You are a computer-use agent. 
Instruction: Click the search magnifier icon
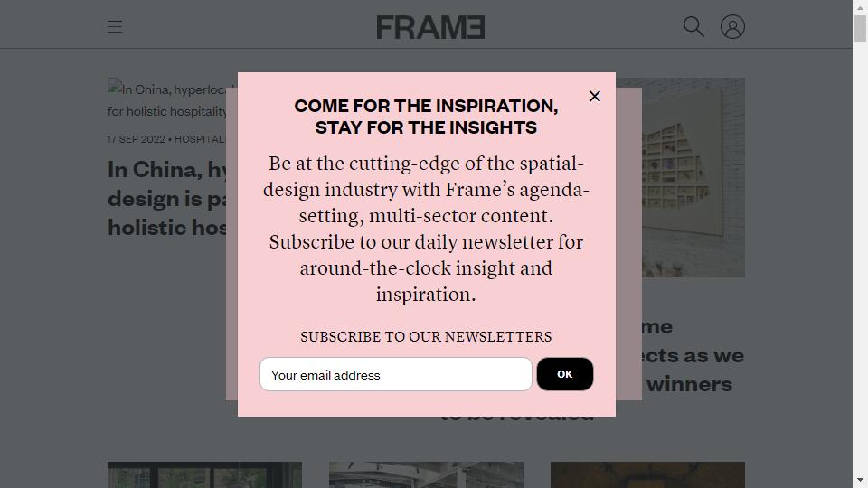(693, 26)
